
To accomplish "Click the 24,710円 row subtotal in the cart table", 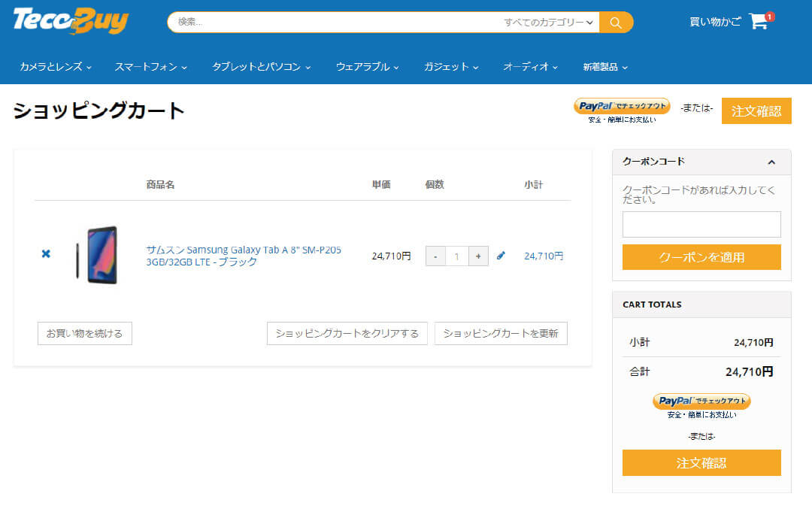I will pyautogui.click(x=544, y=256).
